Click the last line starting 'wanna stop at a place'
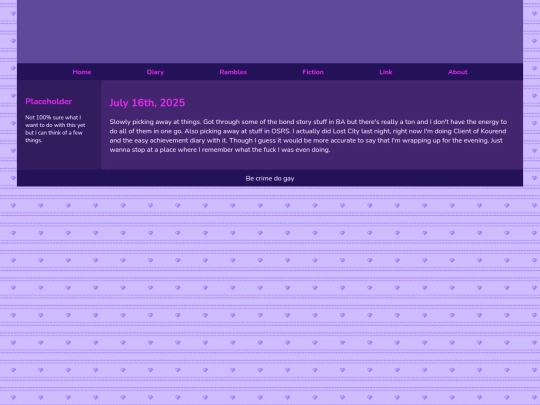 [x=220, y=150]
